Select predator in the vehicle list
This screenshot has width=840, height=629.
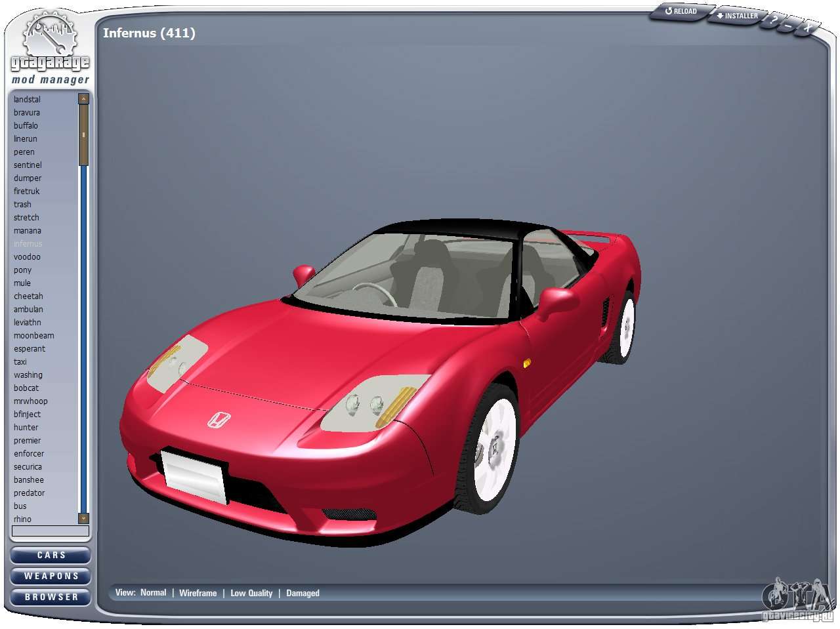tap(30, 493)
